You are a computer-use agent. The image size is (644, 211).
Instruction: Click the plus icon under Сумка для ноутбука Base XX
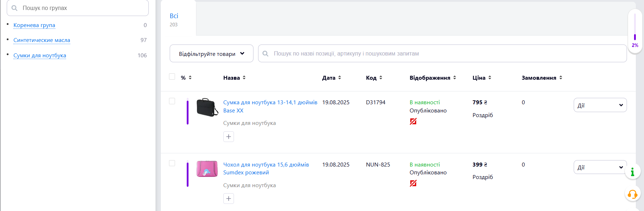(229, 137)
